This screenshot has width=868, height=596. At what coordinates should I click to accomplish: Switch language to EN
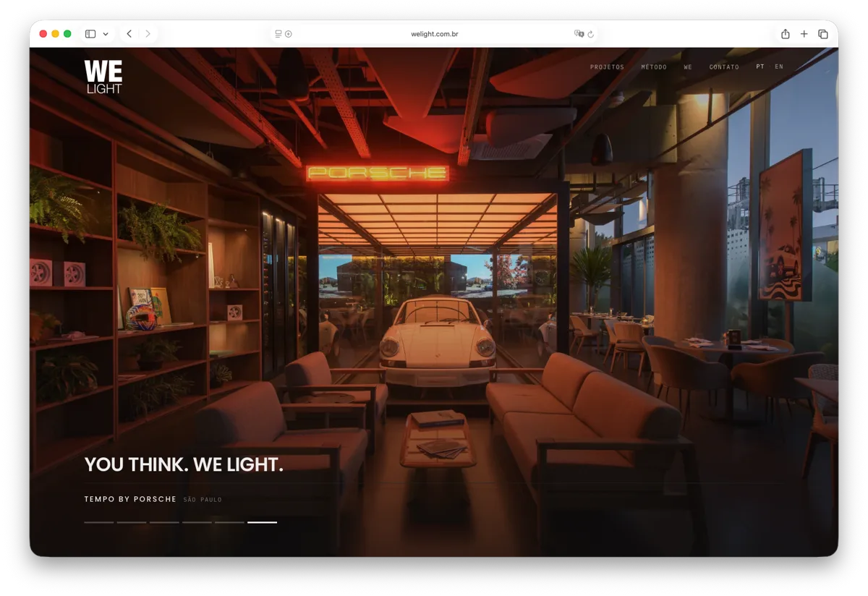click(x=779, y=67)
